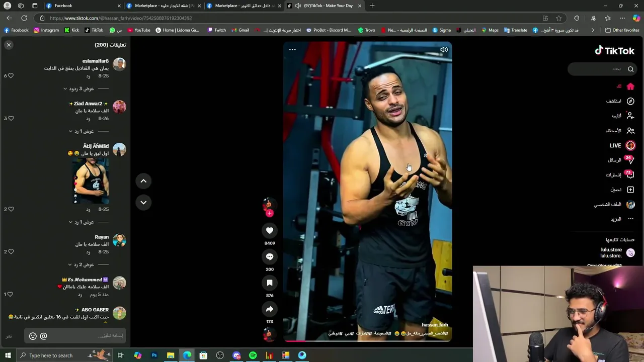Open Photoshop from taskbar
The image size is (644, 362).
pyautogui.click(x=154, y=355)
